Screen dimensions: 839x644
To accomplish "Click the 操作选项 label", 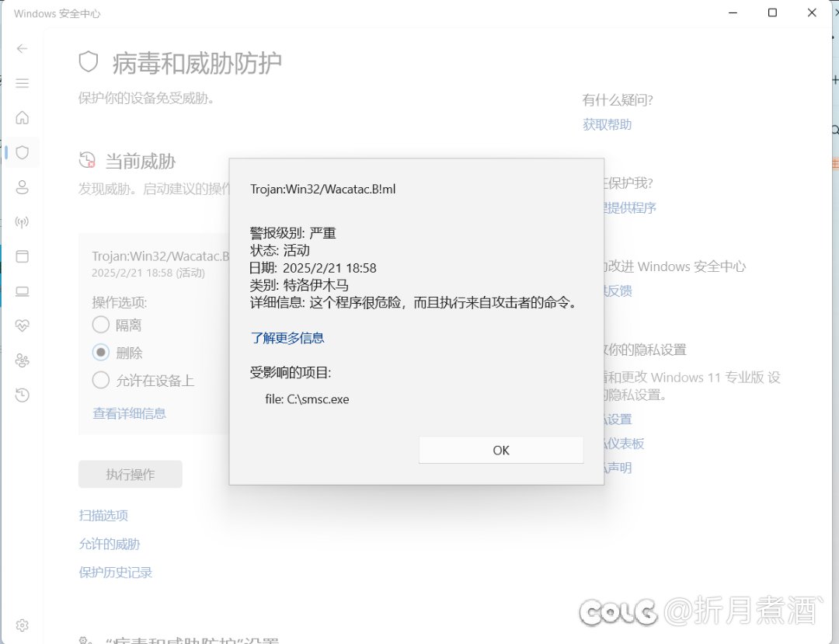I will pyautogui.click(x=120, y=303).
